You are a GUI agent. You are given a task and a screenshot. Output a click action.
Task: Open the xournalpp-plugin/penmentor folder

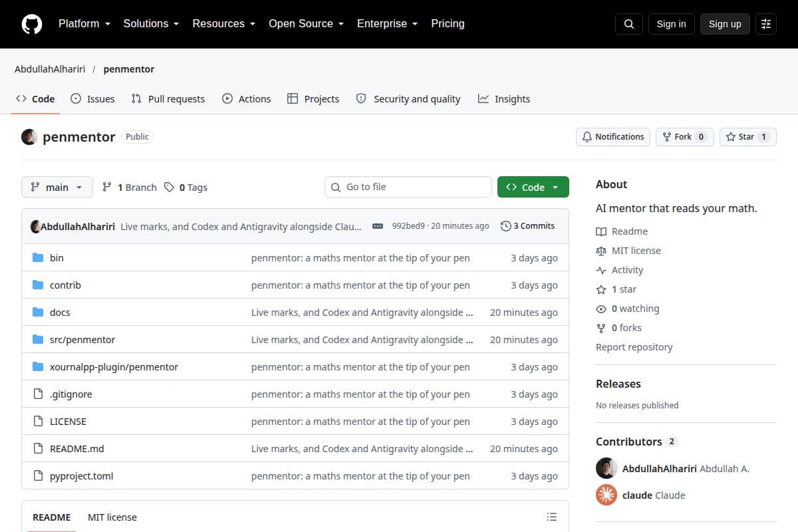click(x=114, y=367)
